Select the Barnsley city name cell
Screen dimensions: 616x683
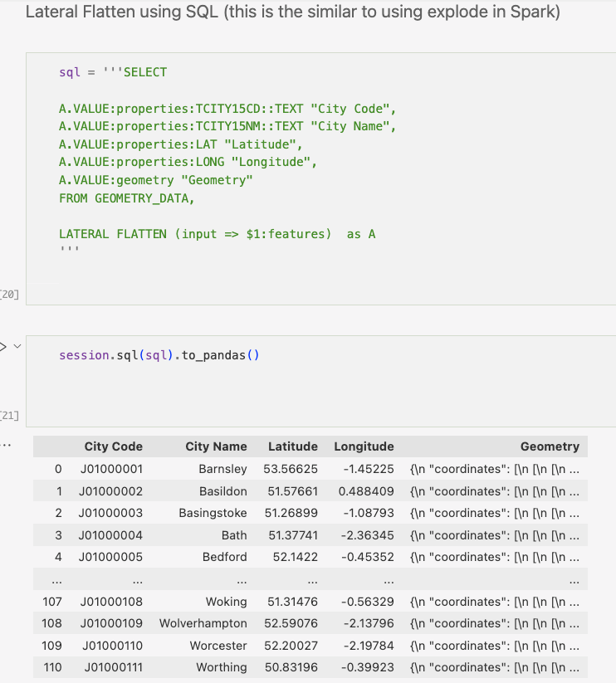pyautogui.click(x=222, y=469)
